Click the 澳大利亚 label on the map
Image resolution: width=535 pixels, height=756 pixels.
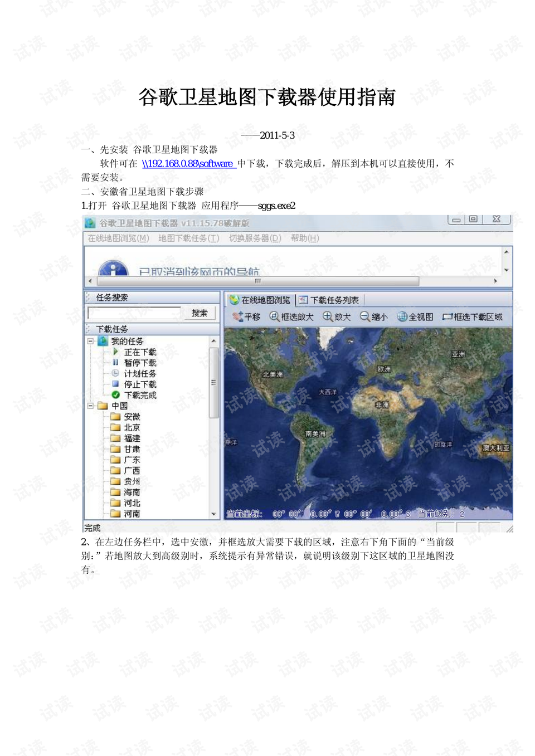pyautogui.click(x=496, y=447)
